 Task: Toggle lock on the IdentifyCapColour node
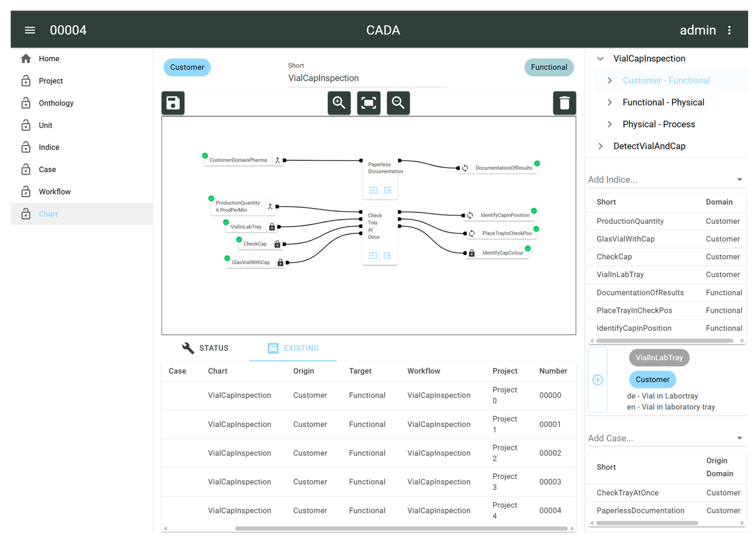(471, 253)
